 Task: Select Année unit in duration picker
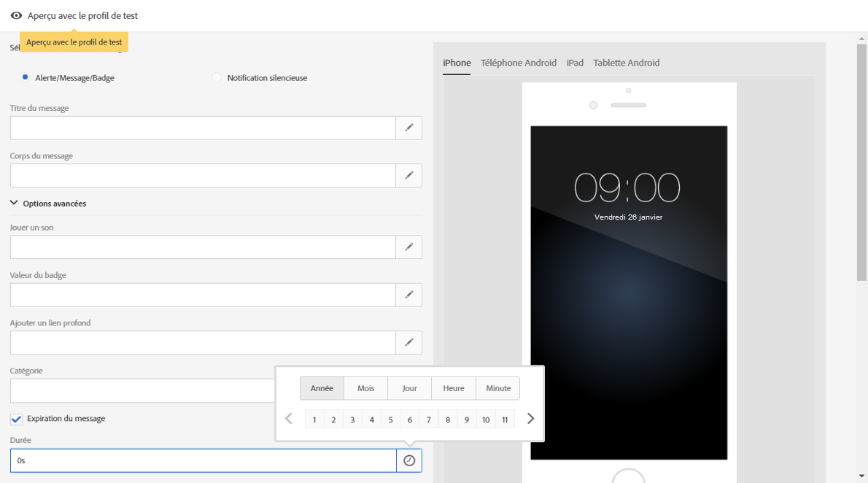coord(322,388)
